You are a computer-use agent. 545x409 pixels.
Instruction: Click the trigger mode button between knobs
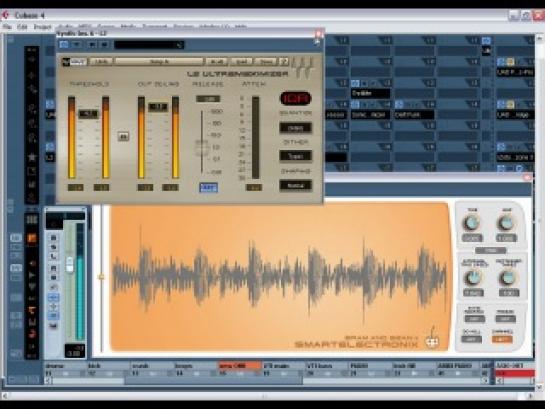point(490,251)
